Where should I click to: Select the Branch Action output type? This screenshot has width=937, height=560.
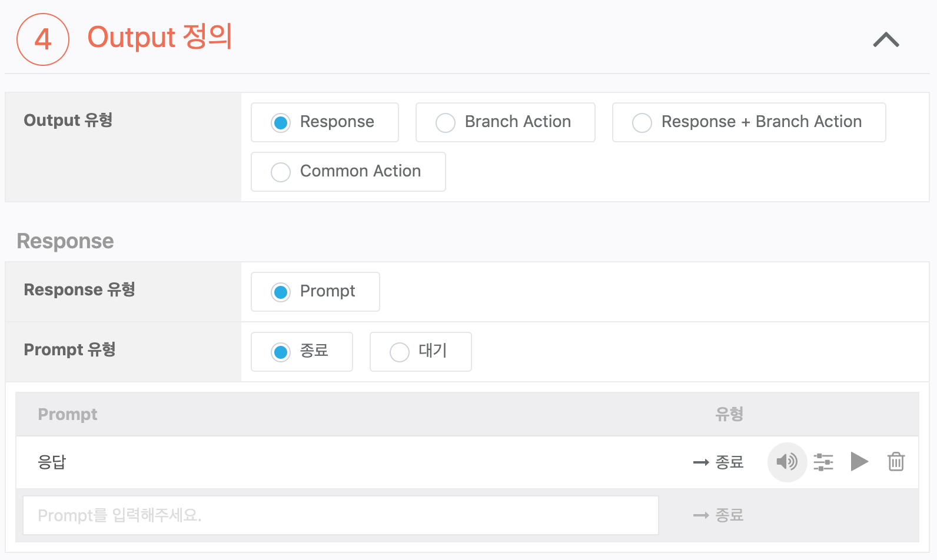446,122
